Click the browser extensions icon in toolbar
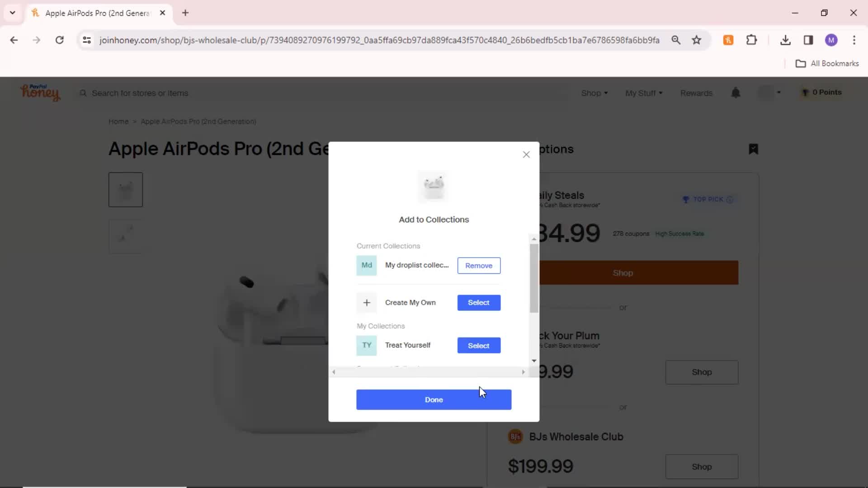The image size is (868, 488). point(753,40)
